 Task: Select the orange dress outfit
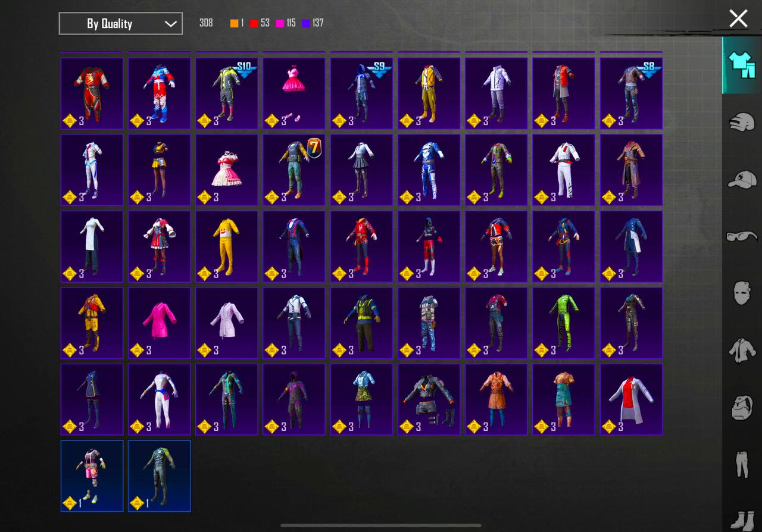(x=496, y=400)
